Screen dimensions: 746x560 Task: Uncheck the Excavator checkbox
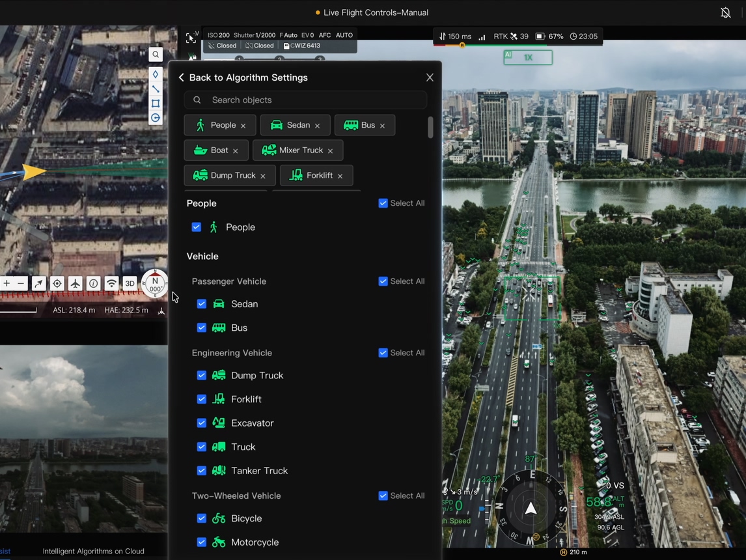pyautogui.click(x=202, y=423)
